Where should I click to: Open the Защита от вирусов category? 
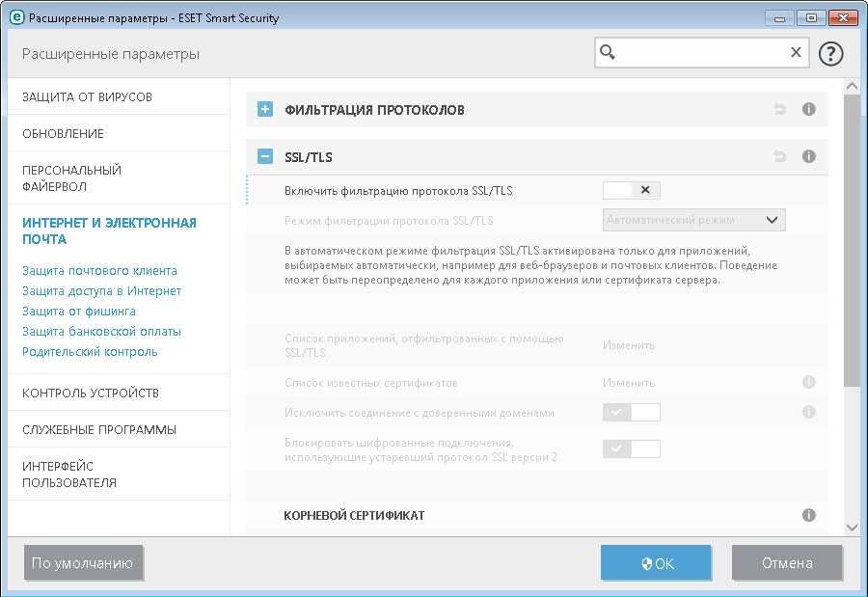tap(87, 97)
